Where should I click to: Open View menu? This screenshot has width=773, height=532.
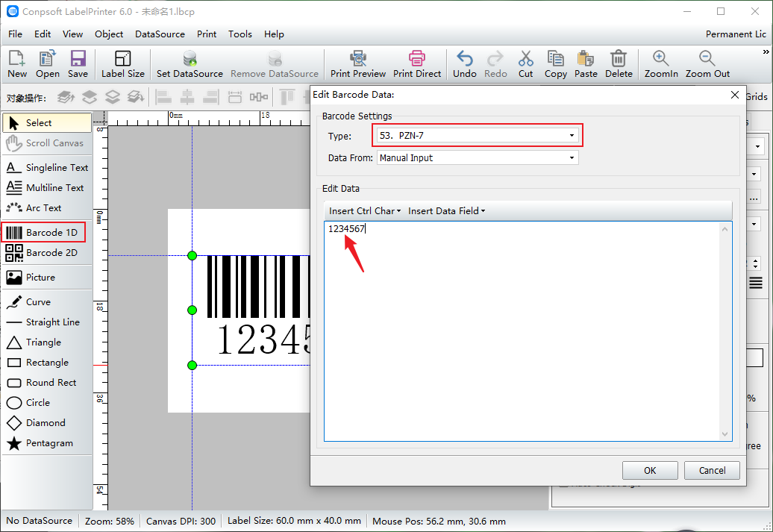(x=72, y=34)
